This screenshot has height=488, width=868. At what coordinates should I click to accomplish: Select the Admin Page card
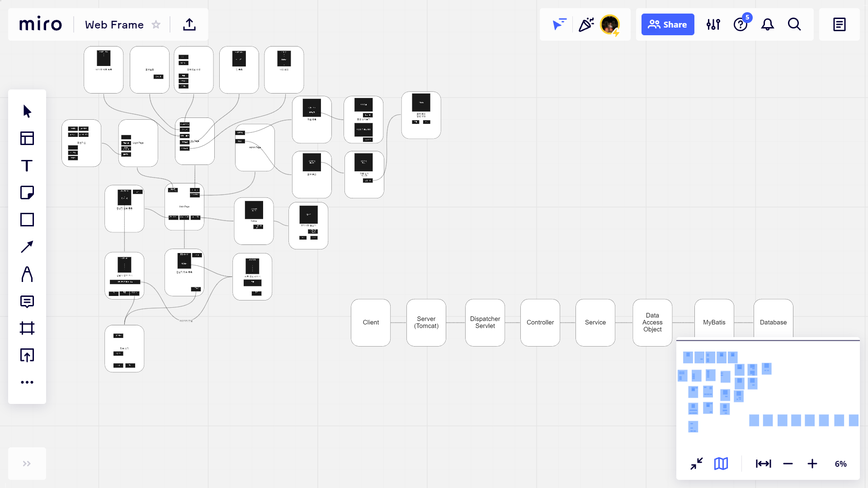click(255, 148)
